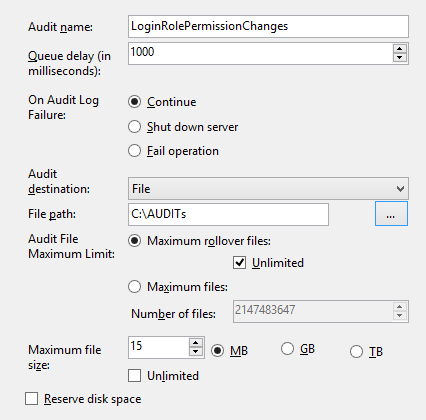Open the Audit destination dropdown
Screen dimensions: 426x420
(268, 189)
